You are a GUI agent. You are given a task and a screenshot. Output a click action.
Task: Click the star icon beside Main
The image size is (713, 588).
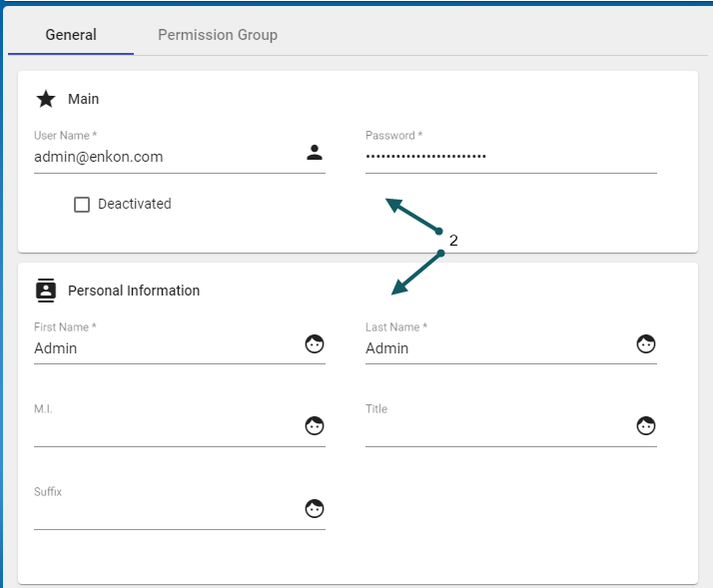pyautogui.click(x=46, y=99)
